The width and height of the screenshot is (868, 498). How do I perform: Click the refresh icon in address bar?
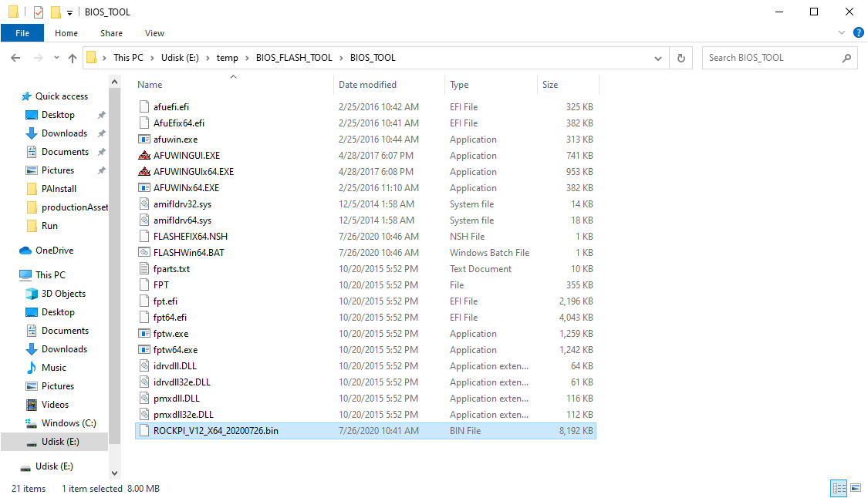(x=679, y=57)
